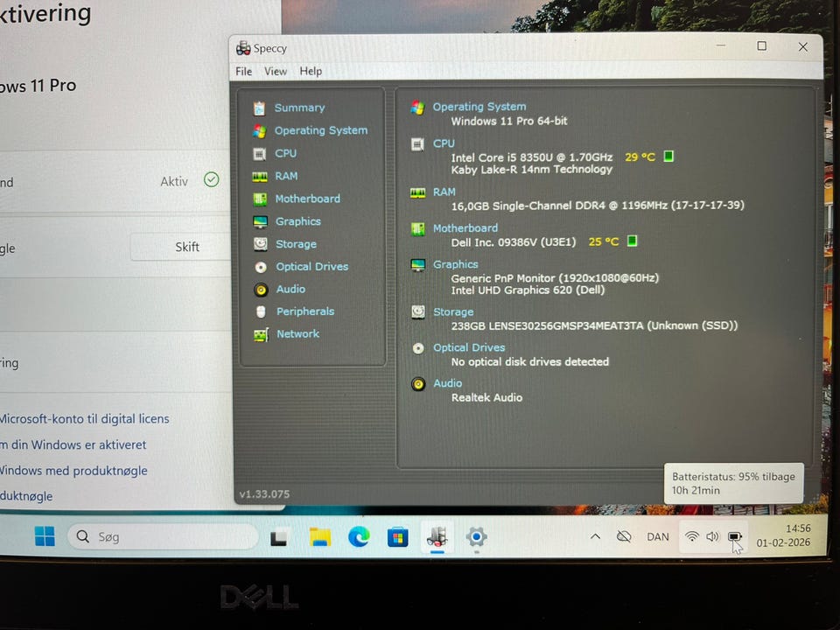Open the View menu in Speccy

tap(276, 71)
